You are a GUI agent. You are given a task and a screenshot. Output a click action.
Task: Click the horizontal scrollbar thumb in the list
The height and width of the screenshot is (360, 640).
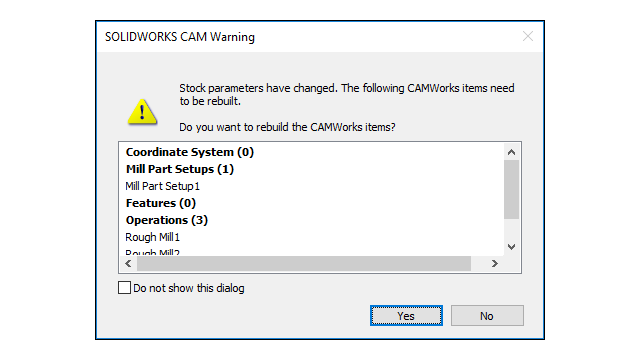304,264
